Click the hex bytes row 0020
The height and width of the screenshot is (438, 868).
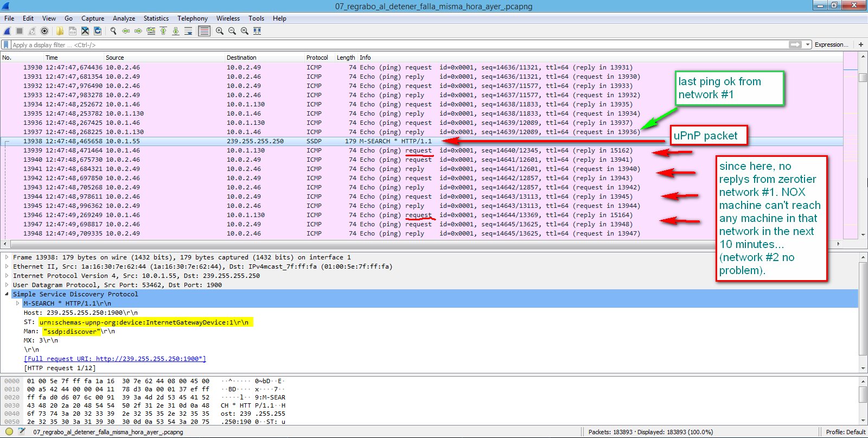pos(145,397)
